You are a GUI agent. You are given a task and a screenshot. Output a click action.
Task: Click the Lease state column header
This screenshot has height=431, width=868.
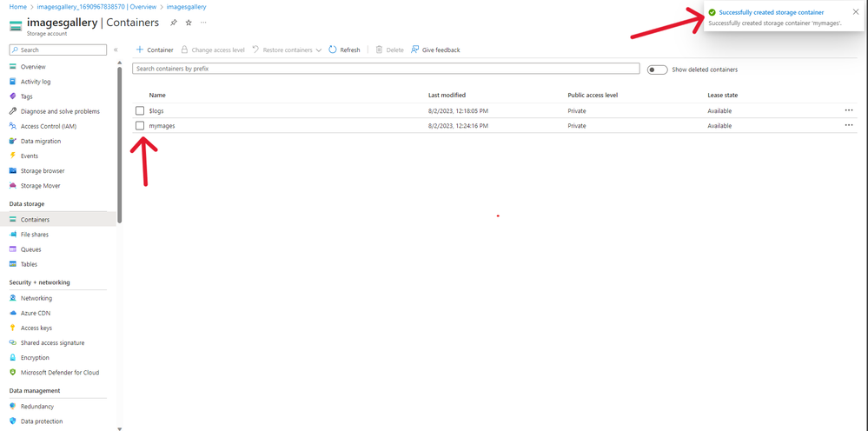click(722, 96)
